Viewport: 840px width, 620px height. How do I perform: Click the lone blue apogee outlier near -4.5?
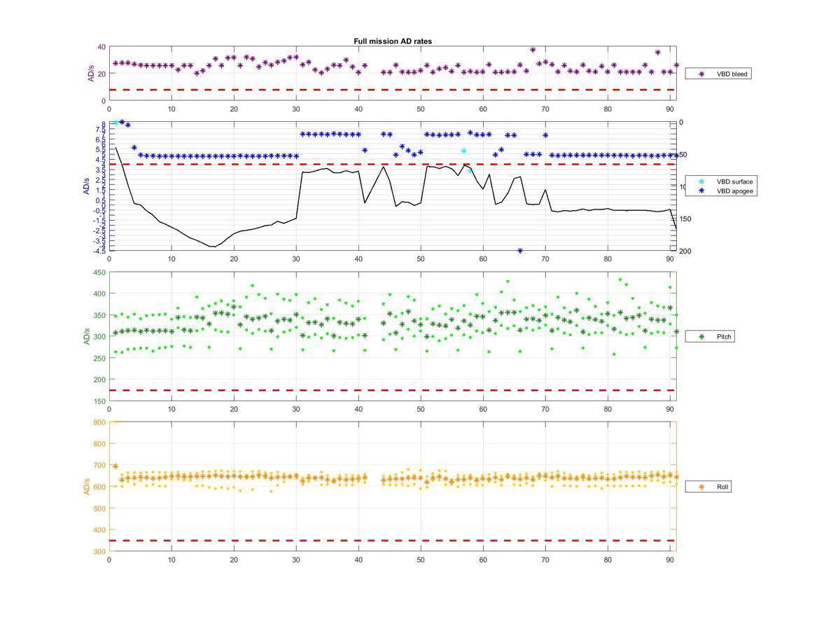[x=520, y=251]
